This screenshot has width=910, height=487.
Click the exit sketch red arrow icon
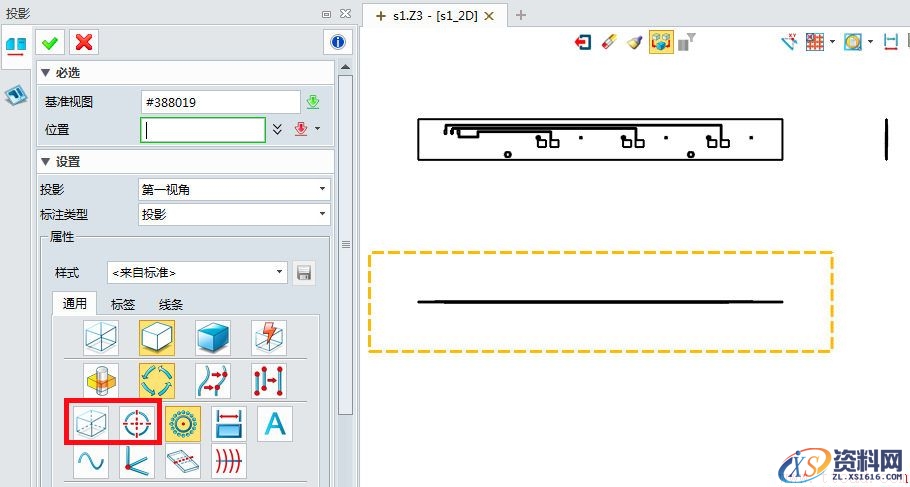[582, 42]
